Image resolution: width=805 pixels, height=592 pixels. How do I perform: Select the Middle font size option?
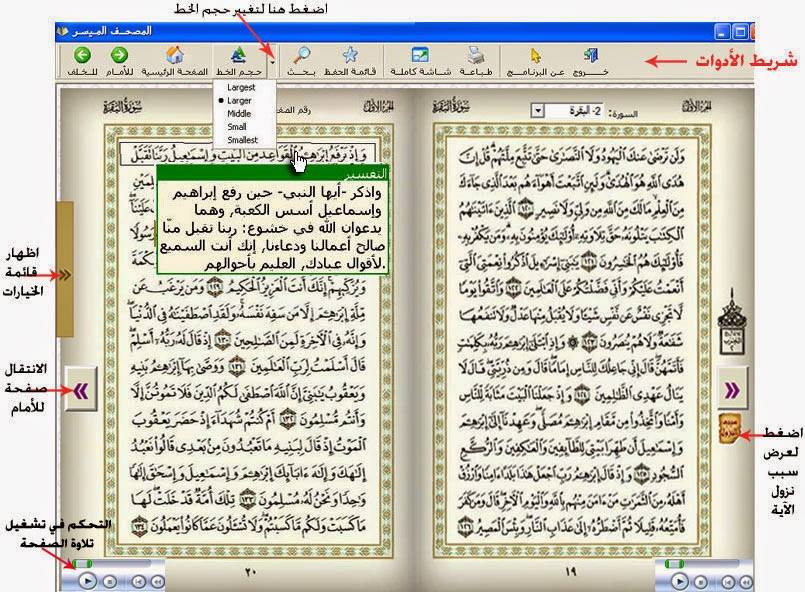pos(239,113)
